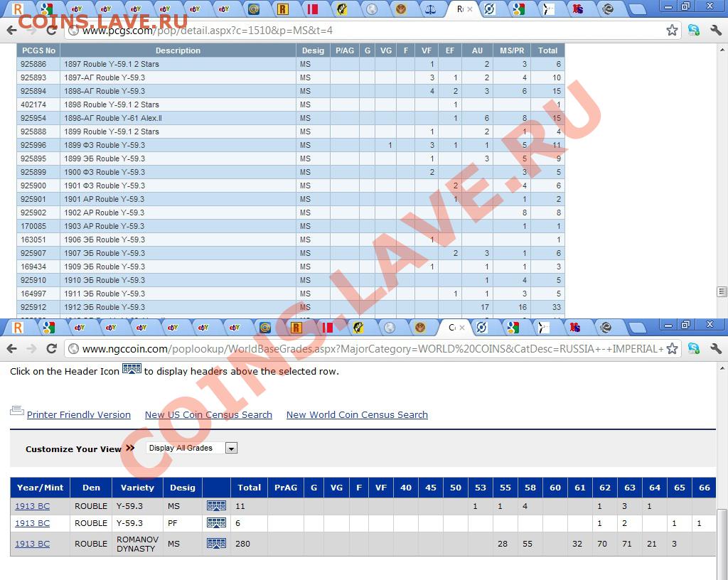Click the Customize Your View label
Image resolution: width=728 pixels, height=580 pixels.
tap(73, 449)
